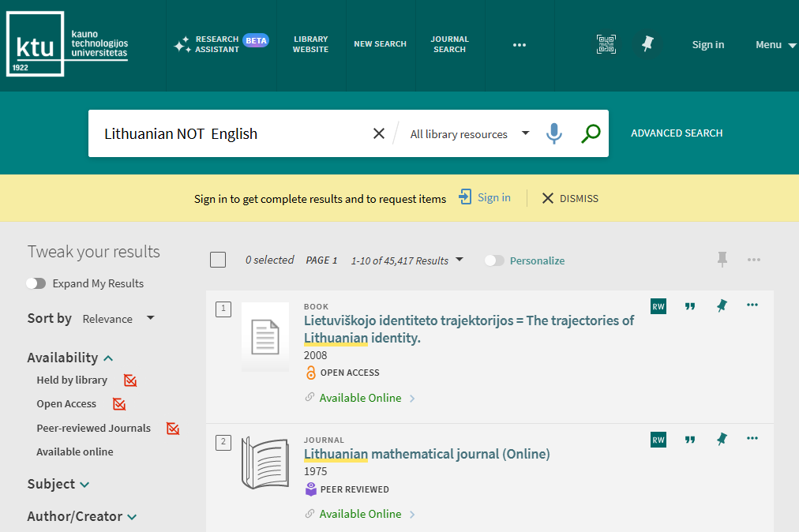Exclude Open Access filter icon
Screen dimensions: 799x532
(x=119, y=404)
